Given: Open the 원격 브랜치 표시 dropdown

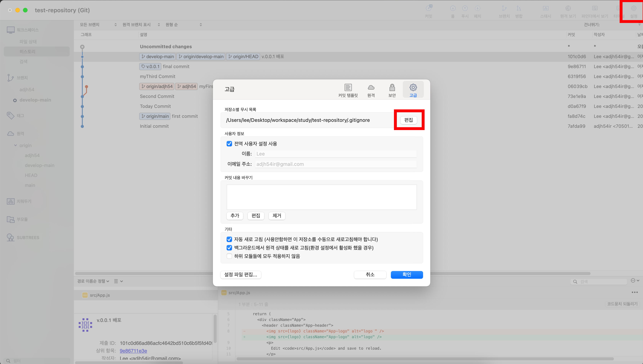Looking at the screenshot, I should click(141, 24).
